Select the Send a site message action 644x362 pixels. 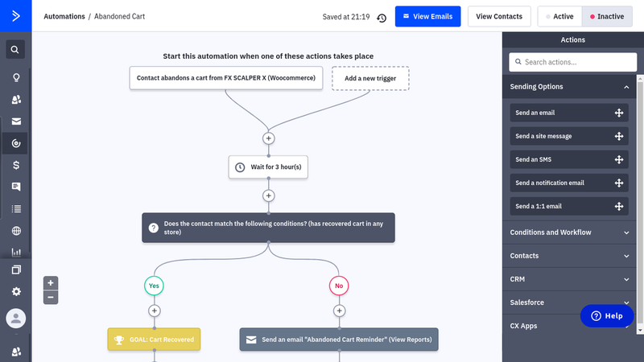[569, 136]
